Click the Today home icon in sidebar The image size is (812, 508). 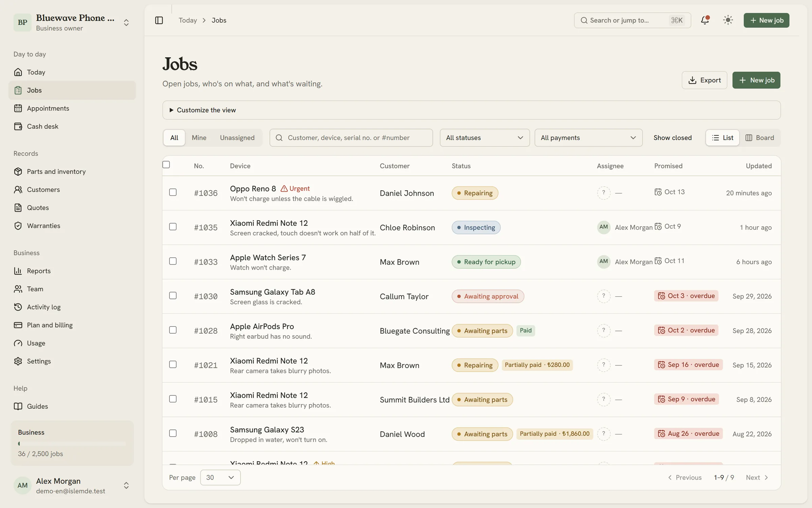pyautogui.click(x=18, y=72)
